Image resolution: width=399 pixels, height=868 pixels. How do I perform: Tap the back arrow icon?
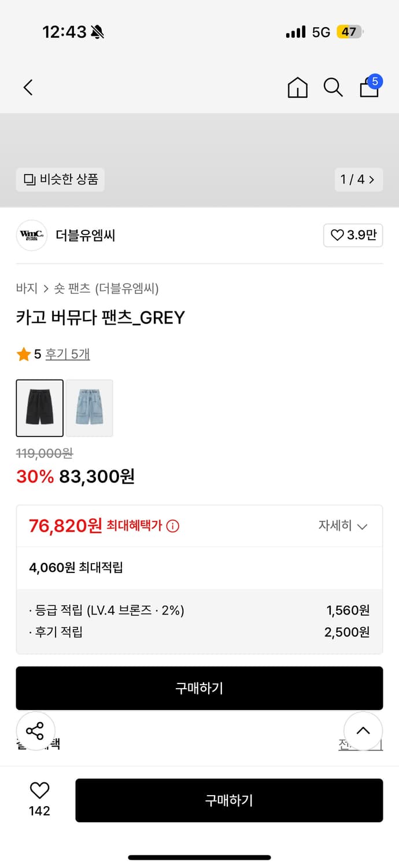(x=28, y=87)
